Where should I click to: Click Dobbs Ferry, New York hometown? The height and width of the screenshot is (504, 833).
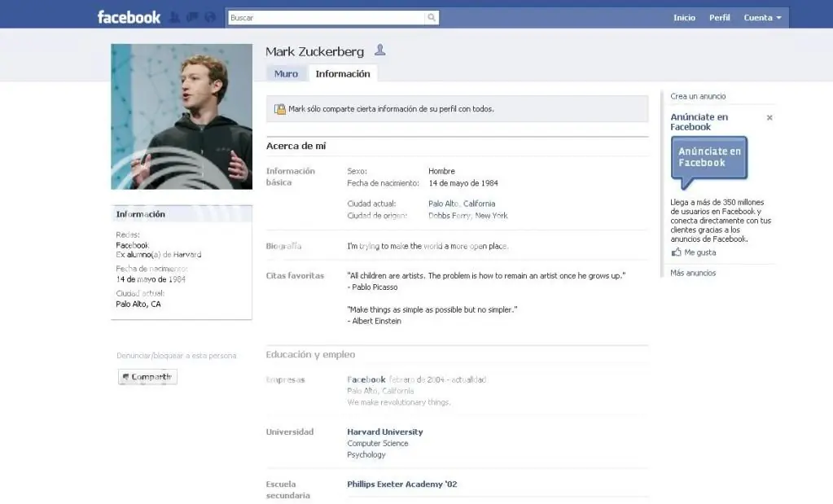point(468,216)
